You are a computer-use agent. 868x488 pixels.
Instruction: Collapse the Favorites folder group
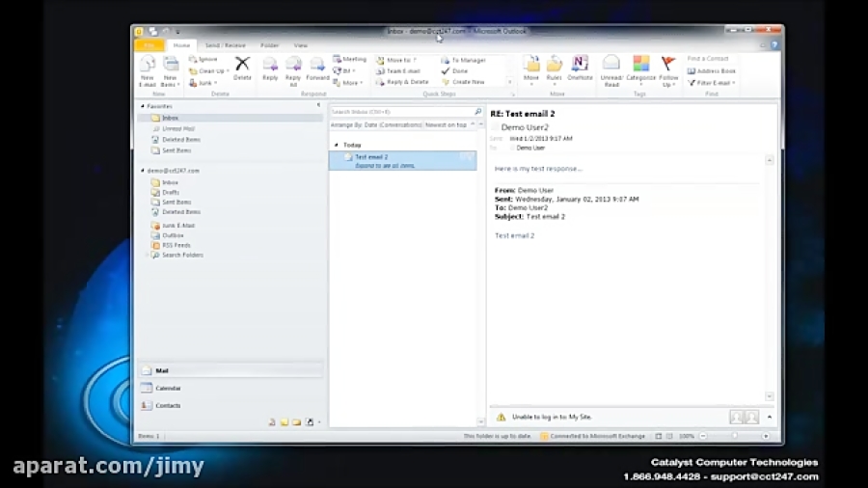click(x=143, y=106)
